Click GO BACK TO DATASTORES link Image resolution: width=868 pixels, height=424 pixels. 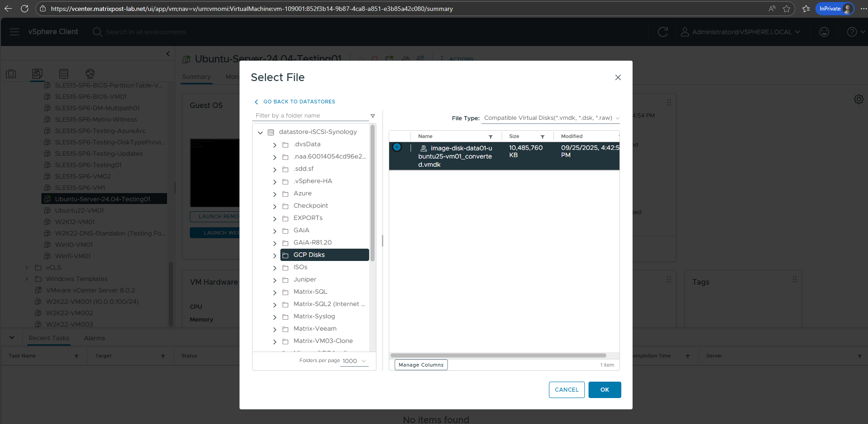pyautogui.click(x=294, y=102)
